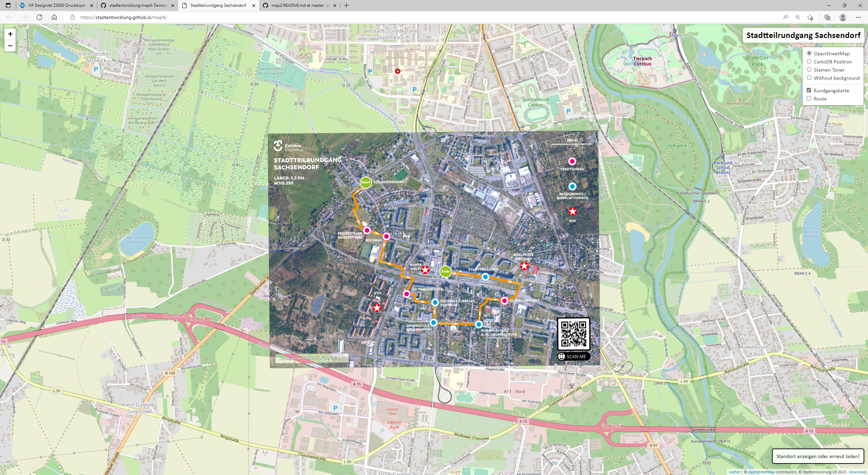Click the user profile avatar icon
Viewport: 868px width, 475px height.
(x=843, y=17)
